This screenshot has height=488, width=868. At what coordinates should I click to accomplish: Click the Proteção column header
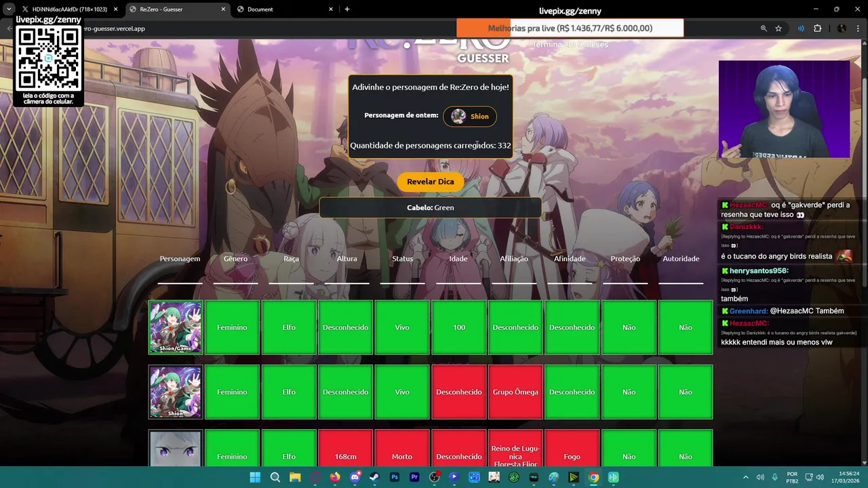pyautogui.click(x=625, y=259)
